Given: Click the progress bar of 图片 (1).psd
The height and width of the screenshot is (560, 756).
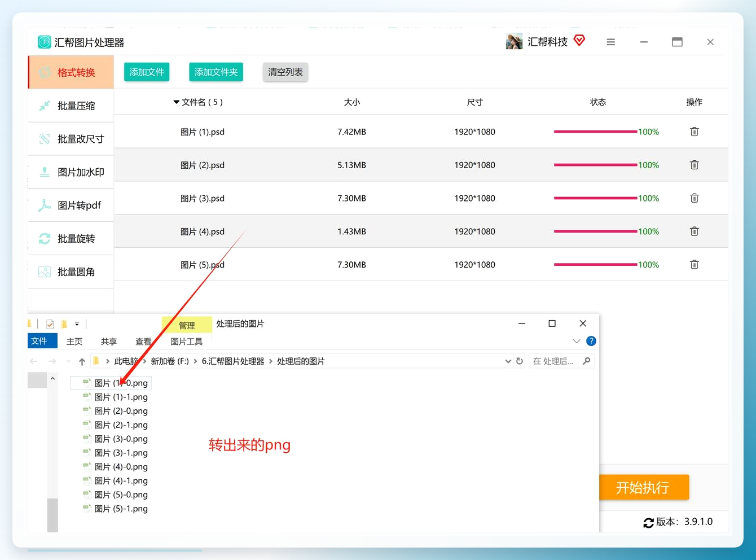Looking at the screenshot, I should (596, 132).
